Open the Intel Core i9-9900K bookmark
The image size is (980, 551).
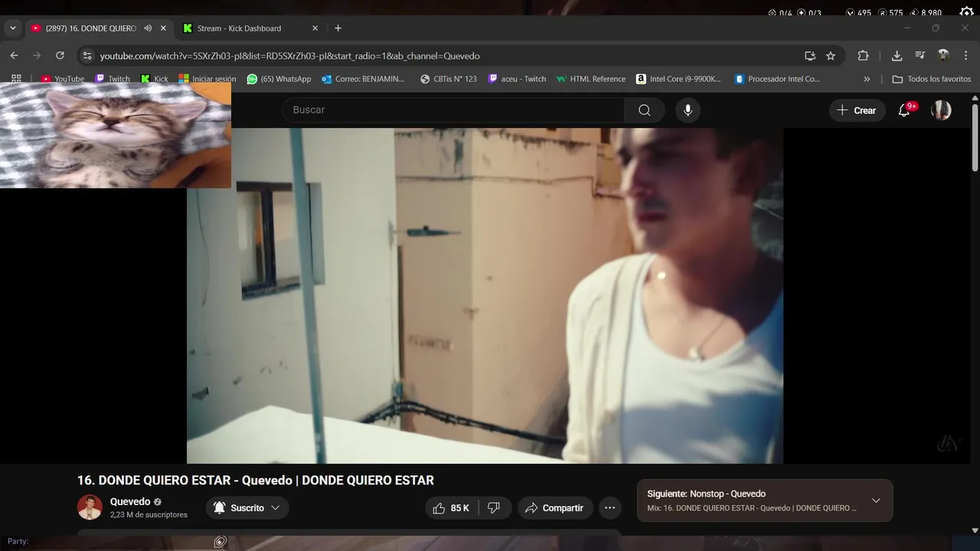(x=678, y=79)
